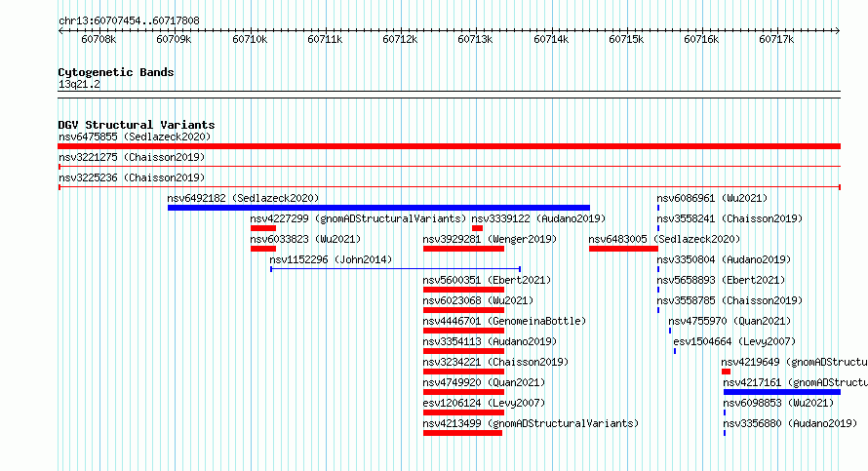This screenshot has width=868, height=471.
Task: Click the chr13:60707454..60717808 coordinate label
Action: tap(129, 20)
